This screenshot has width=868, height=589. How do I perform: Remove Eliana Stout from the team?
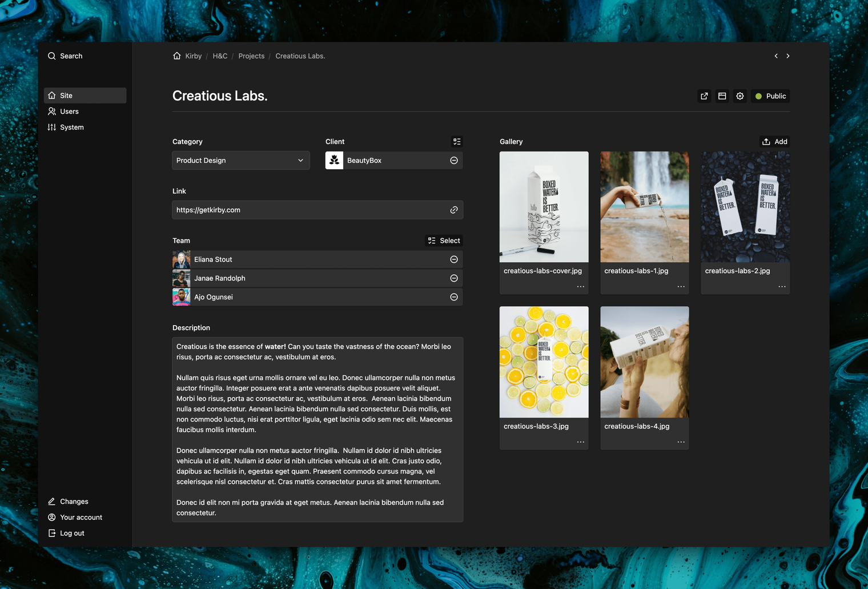454,259
